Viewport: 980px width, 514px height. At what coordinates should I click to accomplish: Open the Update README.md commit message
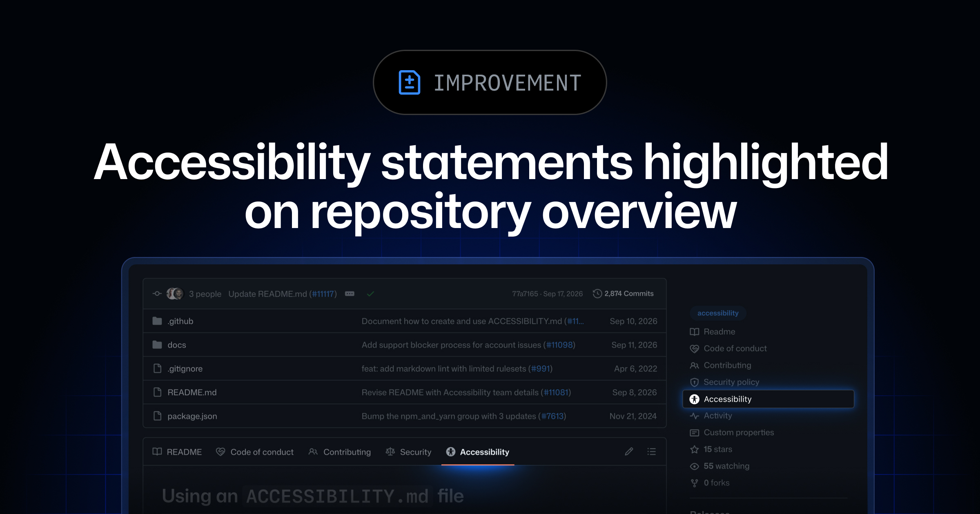coord(267,294)
